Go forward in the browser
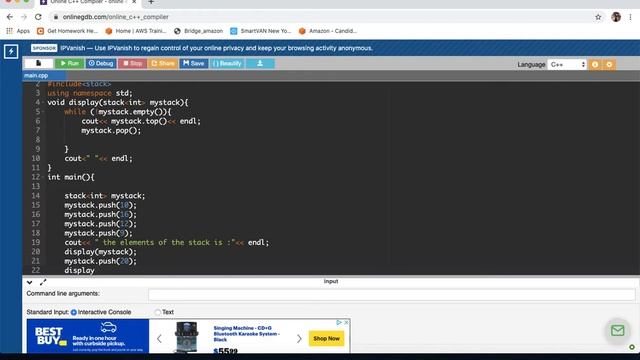 (x=24, y=17)
